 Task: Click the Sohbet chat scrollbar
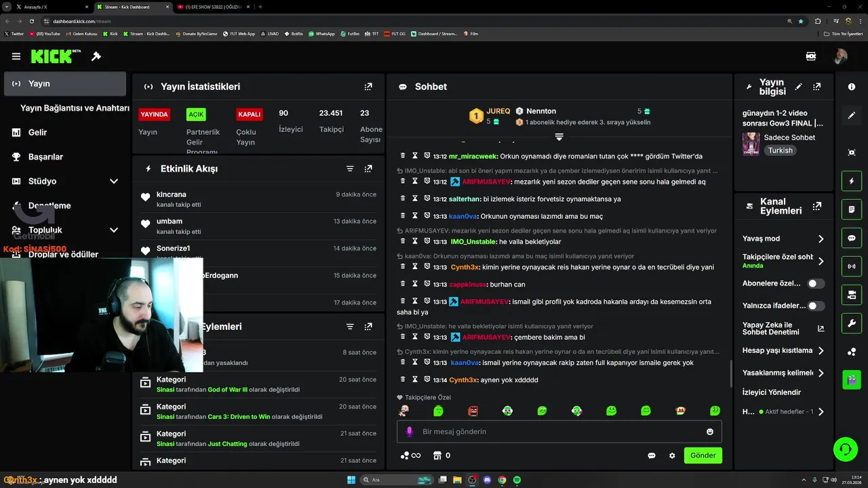(x=730, y=374)
